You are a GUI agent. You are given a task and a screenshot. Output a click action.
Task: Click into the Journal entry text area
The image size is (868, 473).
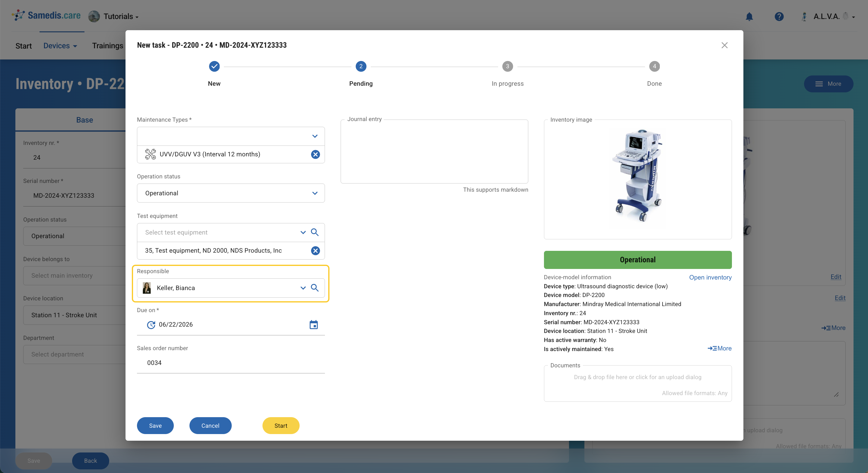(x=434, y=152)
